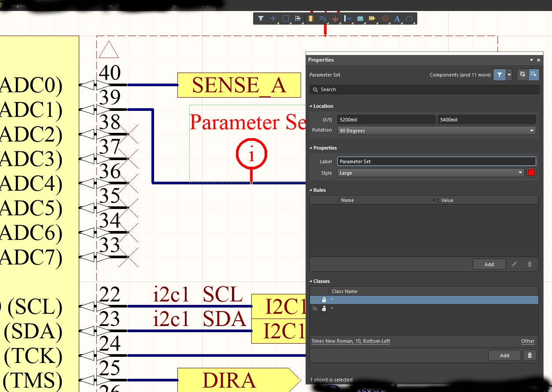Click the trash icon in the Rules section
The width and height of the screenshot is (552, 392).
pyautogui.click(x=530, y=264)
